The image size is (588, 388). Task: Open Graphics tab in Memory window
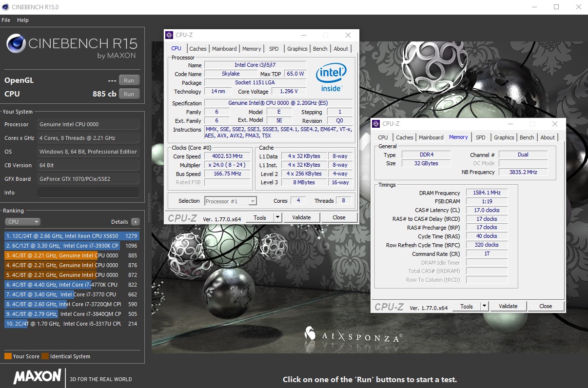(x=504, y=137)
